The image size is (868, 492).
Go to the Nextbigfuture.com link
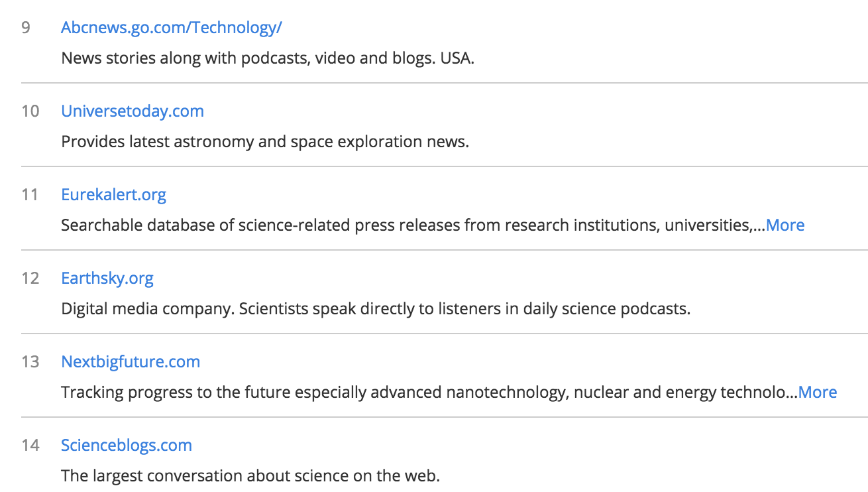[130, 361]
